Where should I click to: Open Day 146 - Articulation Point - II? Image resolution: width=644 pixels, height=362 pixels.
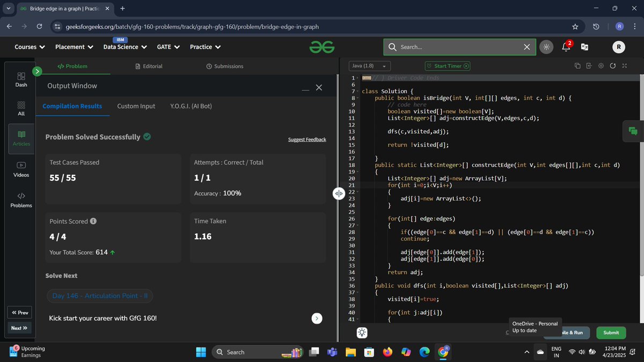coord(100,296)
